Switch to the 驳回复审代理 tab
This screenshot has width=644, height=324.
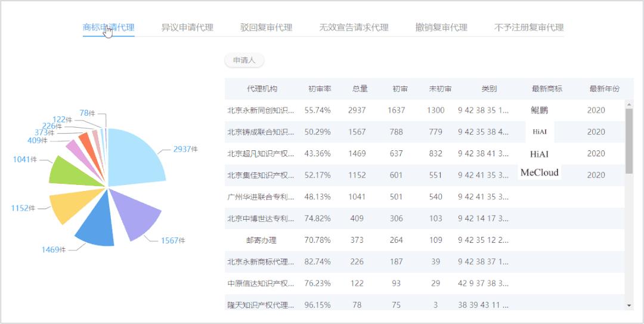point(266,27)
